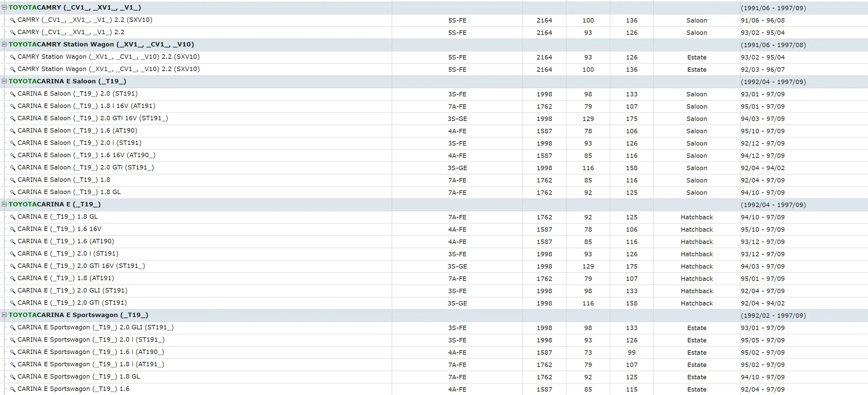Select the 'CARINA E Sportswagon (_T19_) 1.6' row name, 115 hp
The height and width of the screenshot is (395, 868).
(74, 389)
